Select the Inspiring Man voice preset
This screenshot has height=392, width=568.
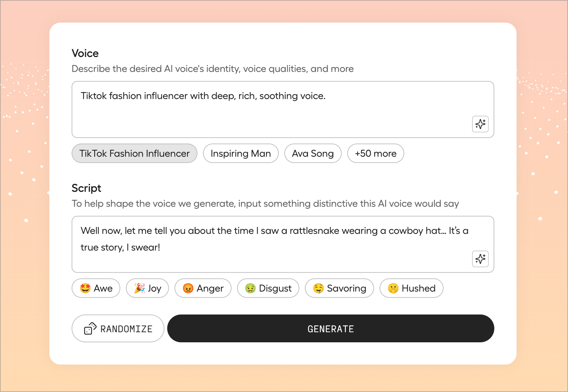[x=241, y=153]
